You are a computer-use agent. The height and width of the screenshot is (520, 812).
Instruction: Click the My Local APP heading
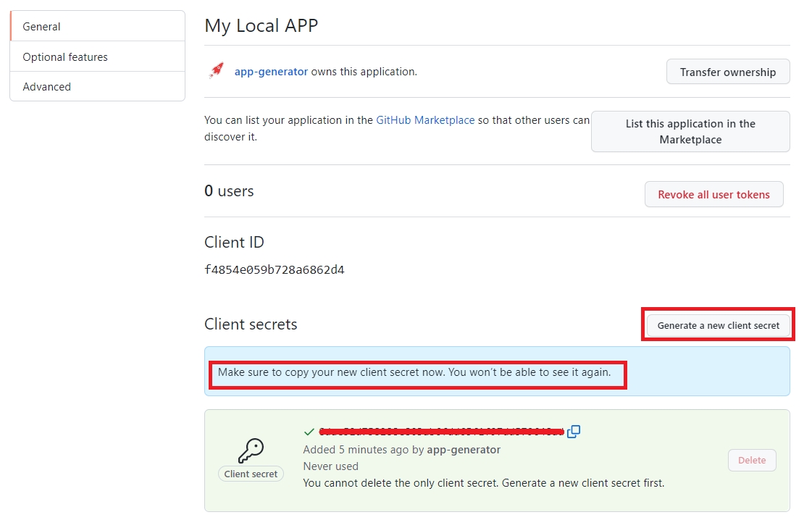pyautogui.click(x=261, y=25)
